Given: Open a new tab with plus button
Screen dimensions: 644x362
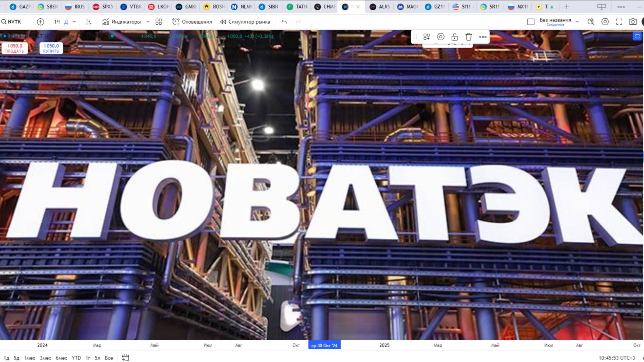Looking at the screenshot, I should coord(567,7).
